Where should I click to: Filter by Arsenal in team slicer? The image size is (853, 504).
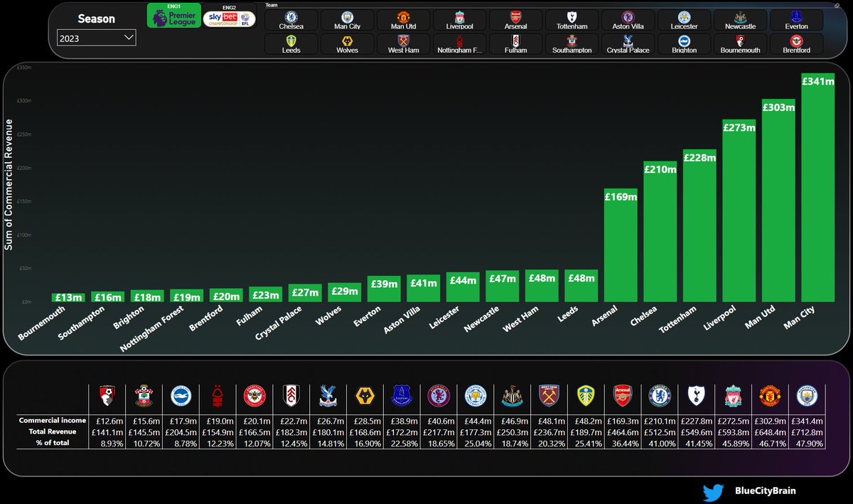(x=515, y=20)
